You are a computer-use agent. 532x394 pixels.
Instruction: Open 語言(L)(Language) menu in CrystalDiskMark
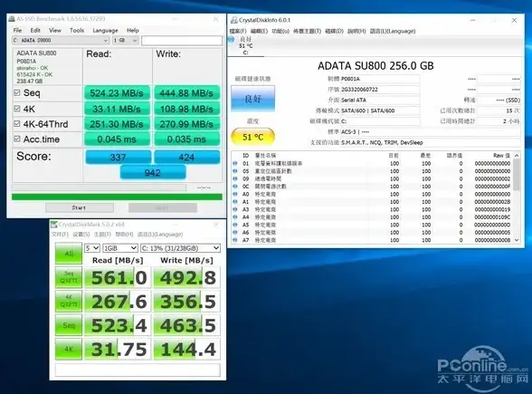160,235
